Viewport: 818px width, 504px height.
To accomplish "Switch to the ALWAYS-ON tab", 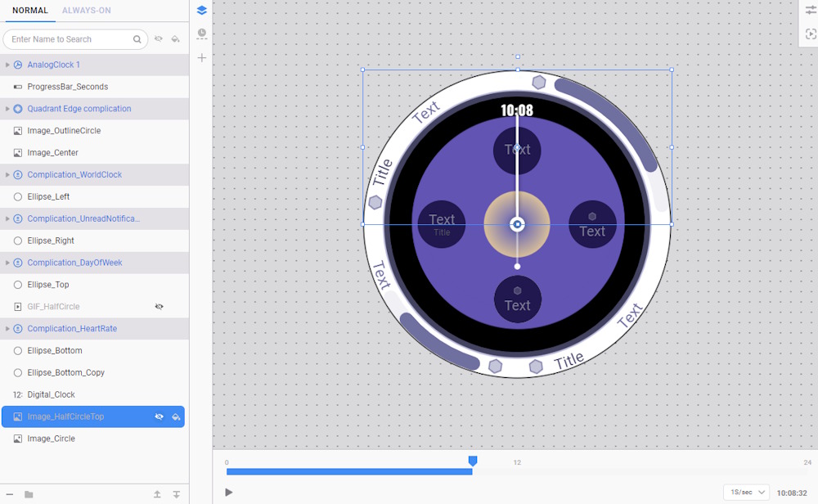I will [86, 11].
